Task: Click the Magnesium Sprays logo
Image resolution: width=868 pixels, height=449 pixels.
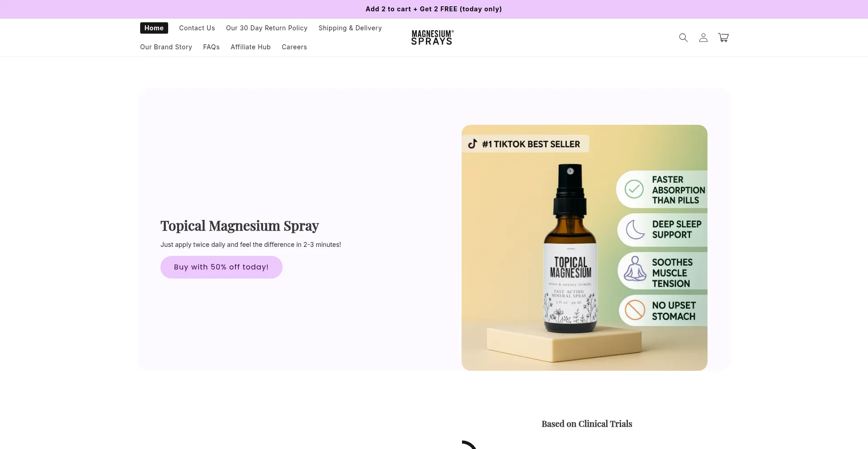Action: coord(432,38)
